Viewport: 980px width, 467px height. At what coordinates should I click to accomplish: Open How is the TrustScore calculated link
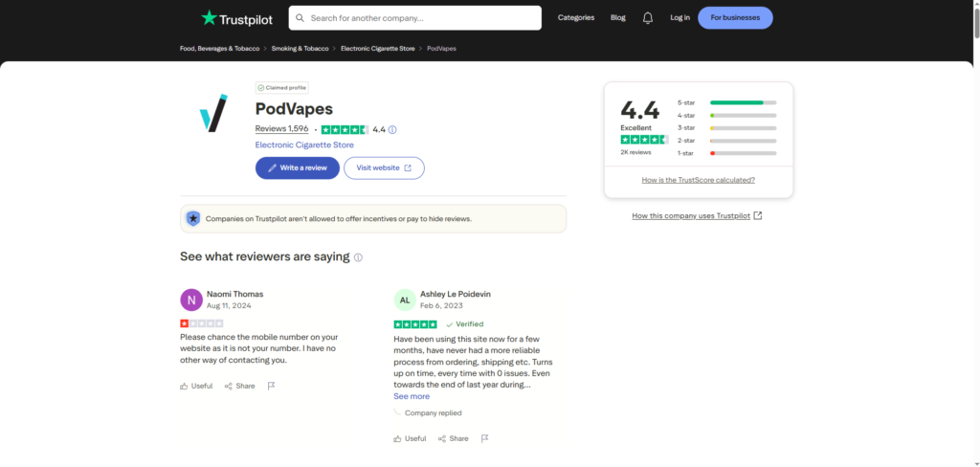698,180
